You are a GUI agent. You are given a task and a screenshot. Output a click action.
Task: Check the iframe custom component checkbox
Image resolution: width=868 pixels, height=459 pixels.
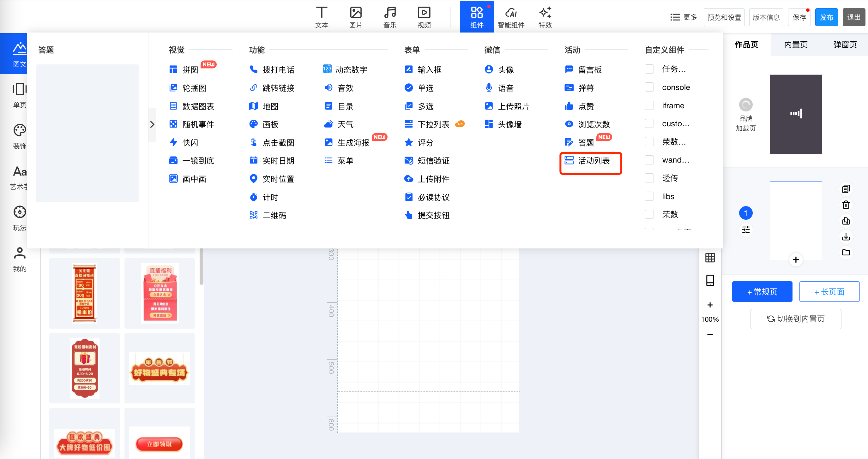coord(649,106)
